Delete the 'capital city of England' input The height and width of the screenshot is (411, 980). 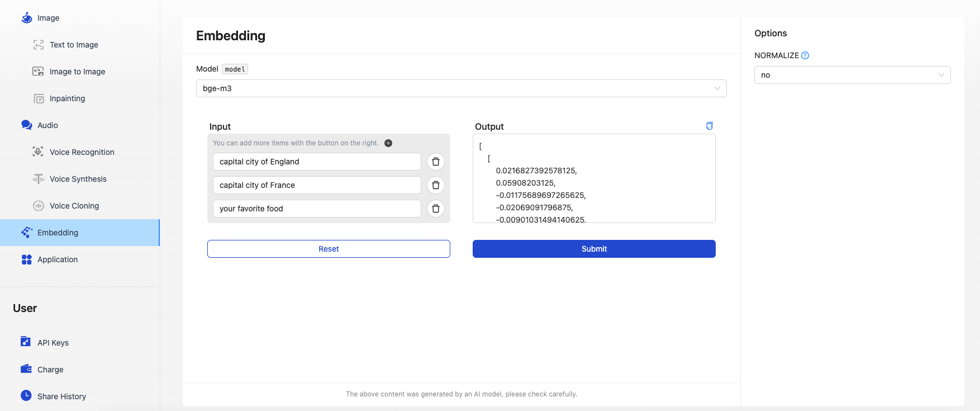436,162
